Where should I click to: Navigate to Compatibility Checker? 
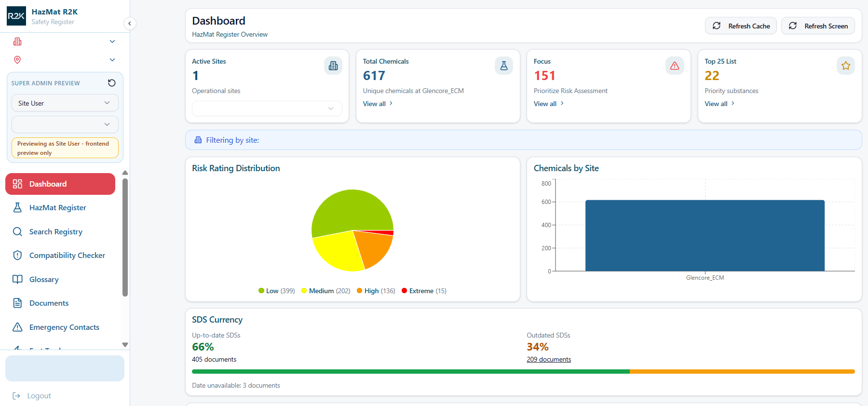(60, 255)
